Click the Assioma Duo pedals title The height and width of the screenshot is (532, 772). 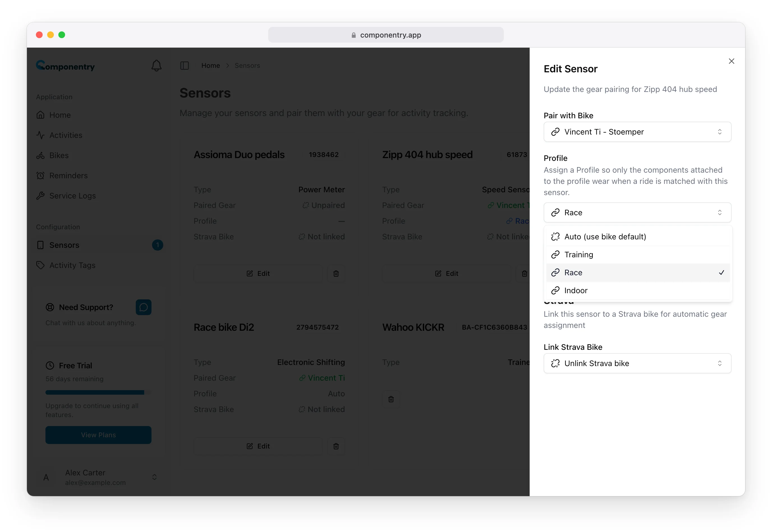pos(239,155)
